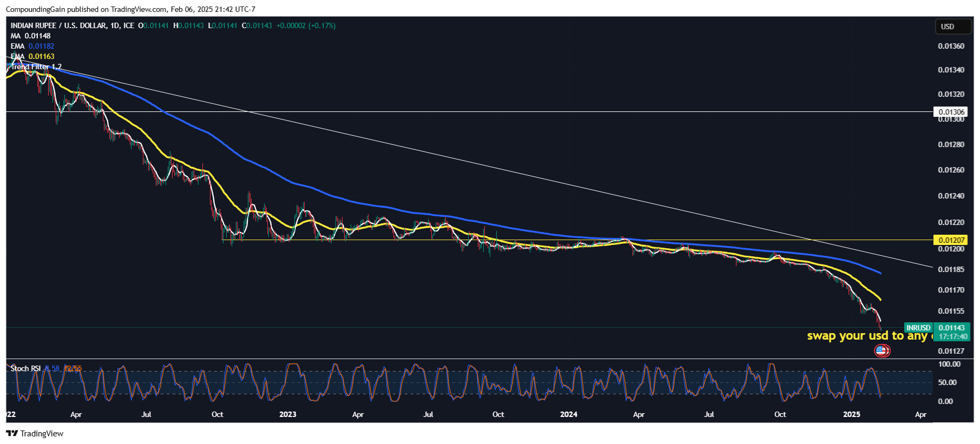Viewport: 980px width, 444px height.
Task: Select the yellow EMA 0.01163 indicator legend
Action: (32, 56)
